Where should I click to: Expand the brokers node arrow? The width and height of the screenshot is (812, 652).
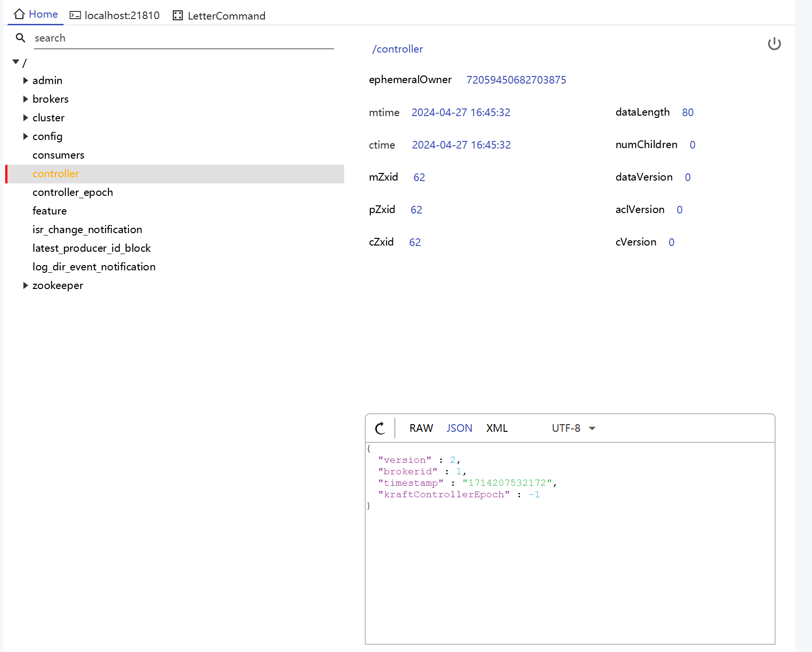pyautogui.click(x=25, y=99)
